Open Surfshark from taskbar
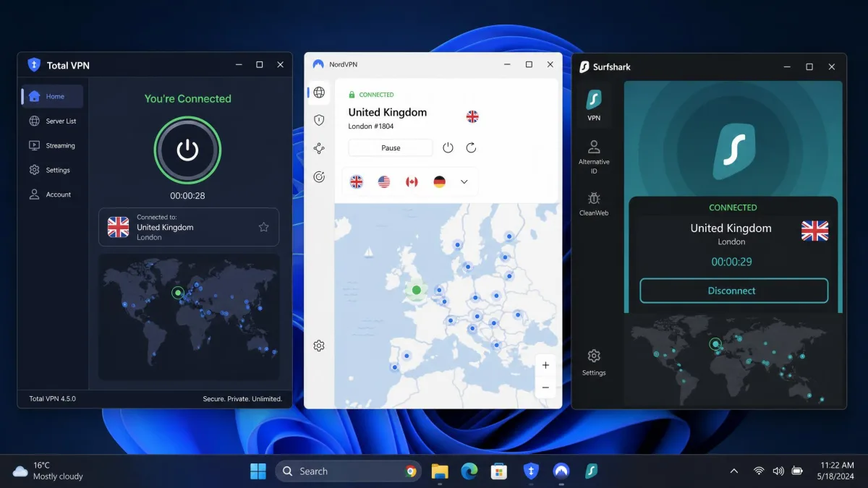Viewport: 868px width, 488px height. 591,471
